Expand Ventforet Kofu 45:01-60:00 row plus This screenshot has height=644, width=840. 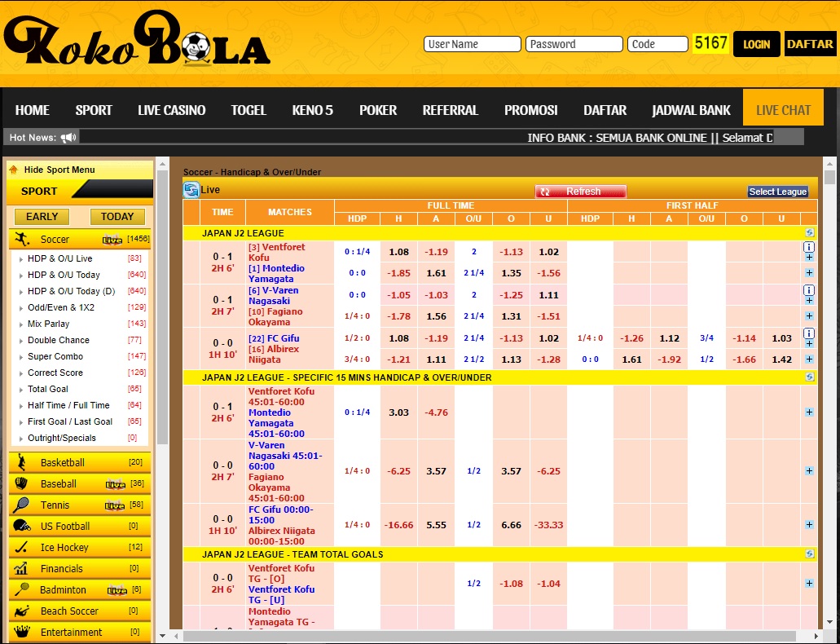coord(809,412)
